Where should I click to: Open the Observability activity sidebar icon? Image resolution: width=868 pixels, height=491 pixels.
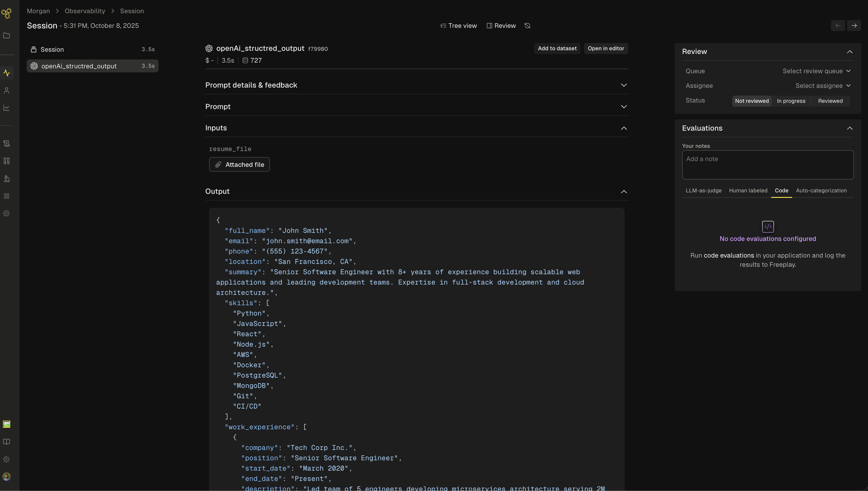tap(6, 73)
